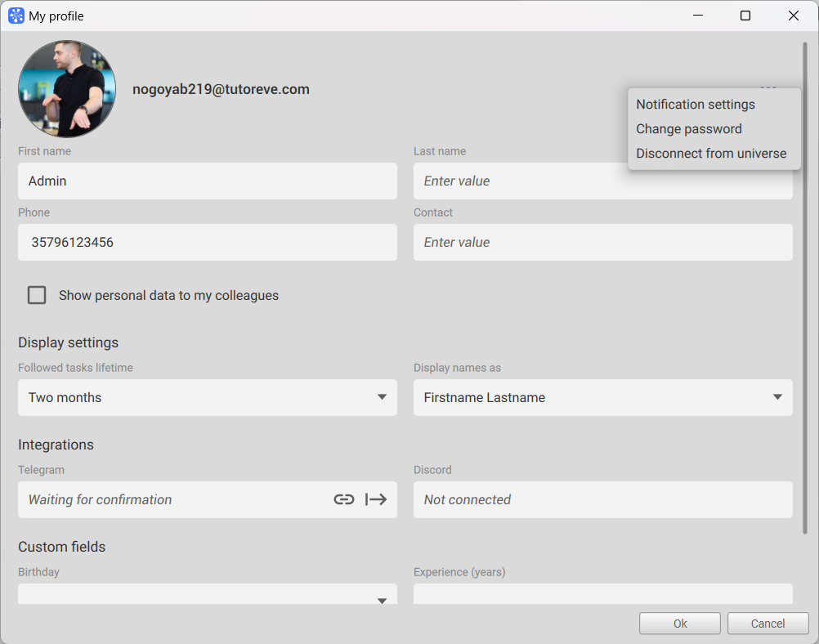Click the Waiting for confirmation text

100,500
